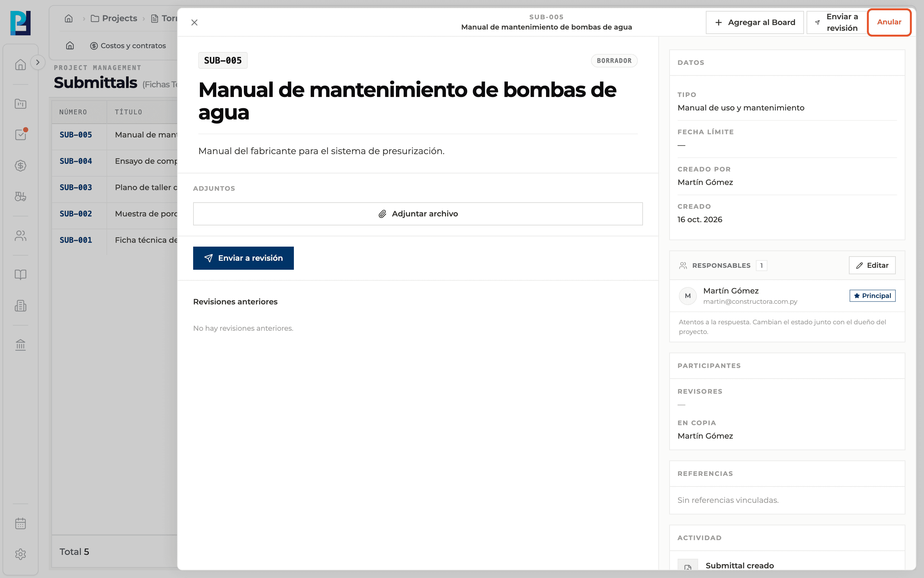Click the Anular button

(889, 22)
